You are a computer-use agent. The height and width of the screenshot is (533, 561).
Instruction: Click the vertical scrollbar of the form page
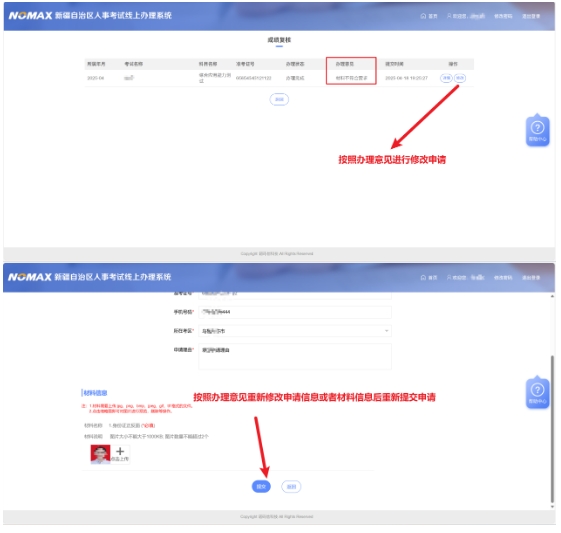tap(552, 429)
